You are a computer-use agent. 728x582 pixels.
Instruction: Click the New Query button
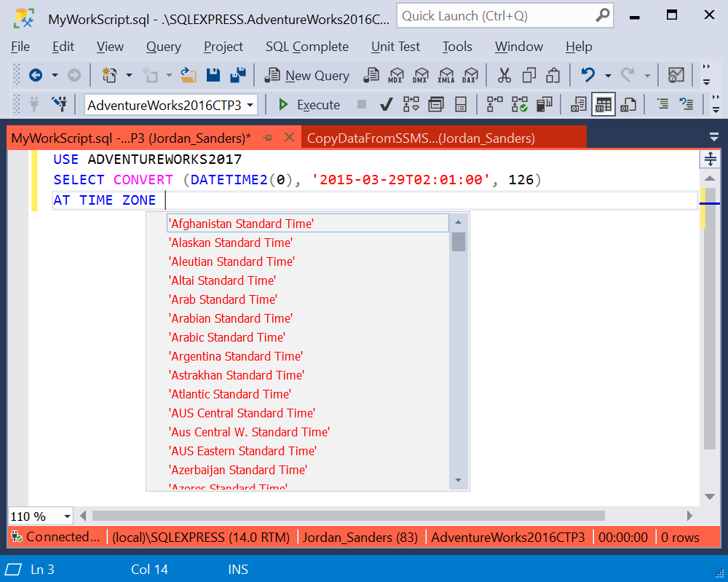[307, 75]
